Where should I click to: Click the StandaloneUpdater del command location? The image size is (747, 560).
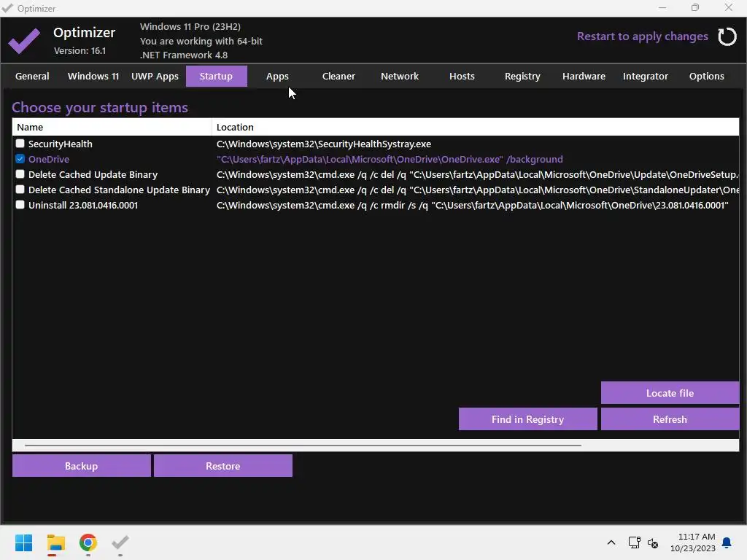pos(477,190)
